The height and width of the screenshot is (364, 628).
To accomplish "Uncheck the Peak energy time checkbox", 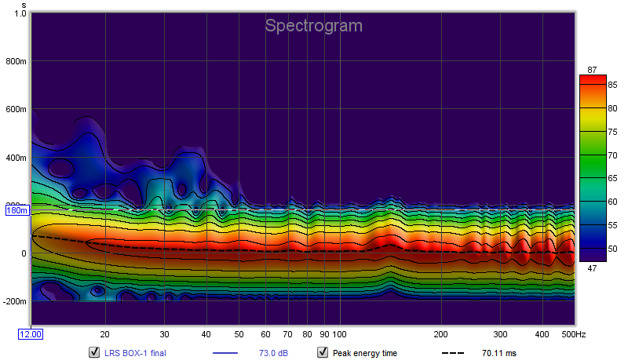I will pos(323,353).
